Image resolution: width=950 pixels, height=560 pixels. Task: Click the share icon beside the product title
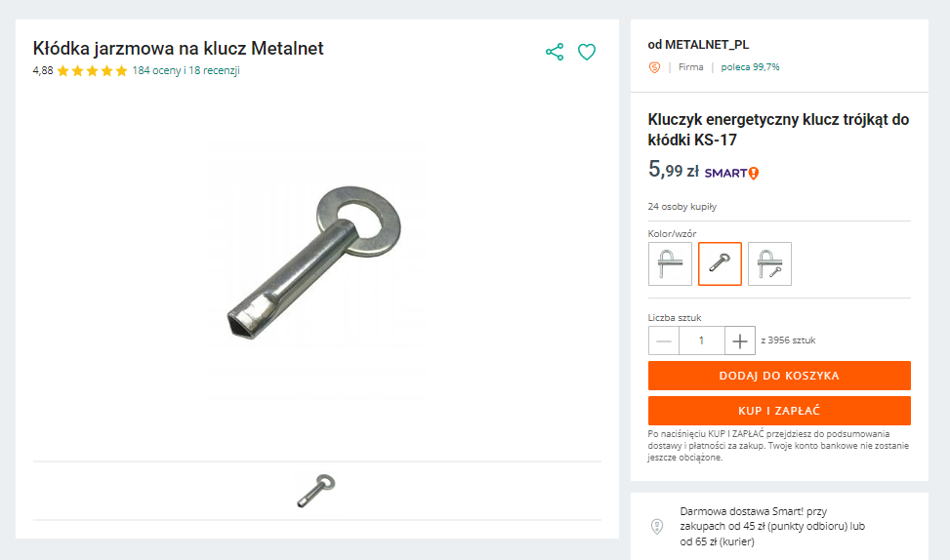(x=555, y=52)
